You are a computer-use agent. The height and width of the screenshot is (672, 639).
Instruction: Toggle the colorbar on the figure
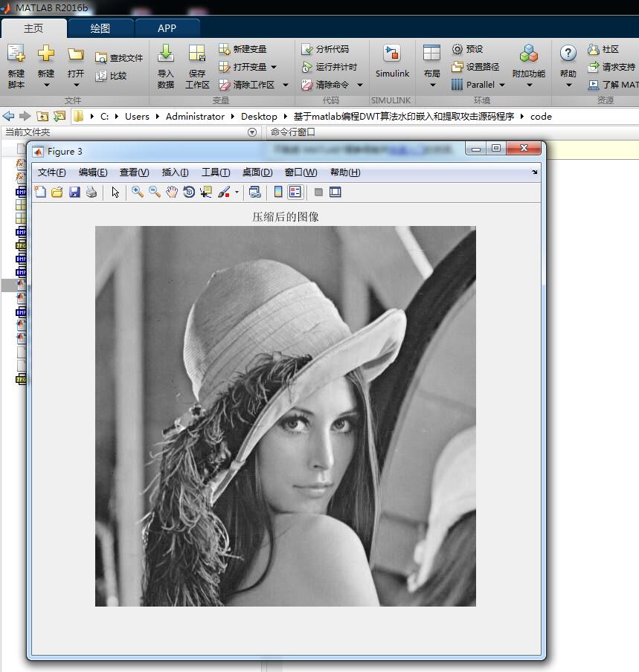pos(278,192)
